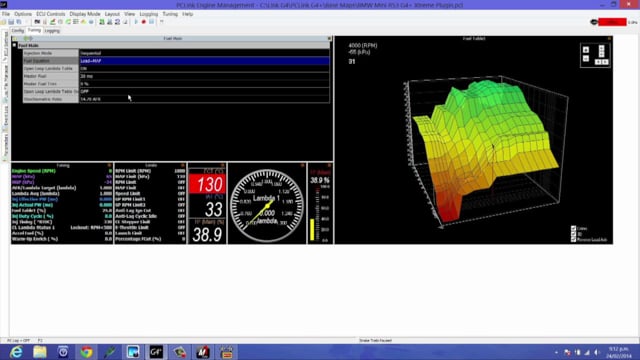Open Google Chrome from the taskbar

(86, 352)
